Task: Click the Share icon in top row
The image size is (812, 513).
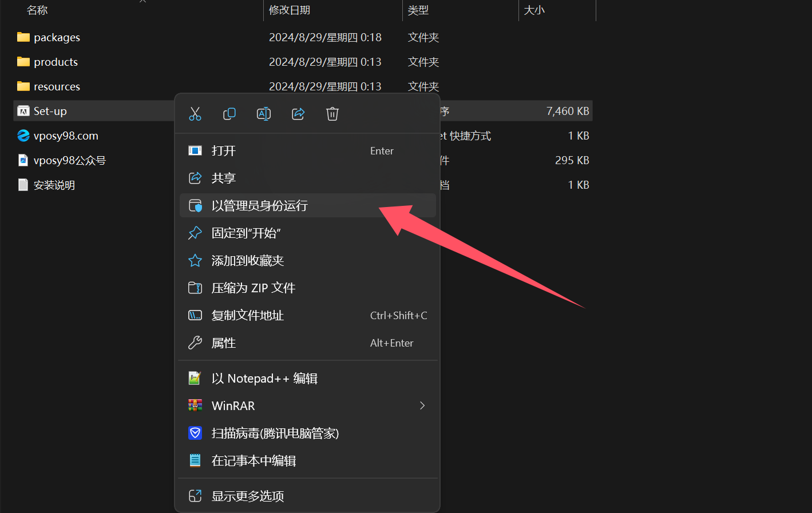Action: pos(298,114)
